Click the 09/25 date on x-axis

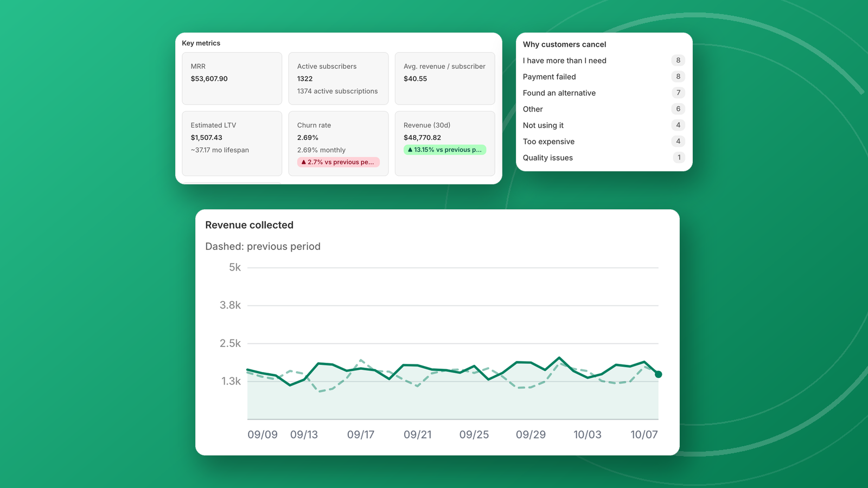click(474, 435)
